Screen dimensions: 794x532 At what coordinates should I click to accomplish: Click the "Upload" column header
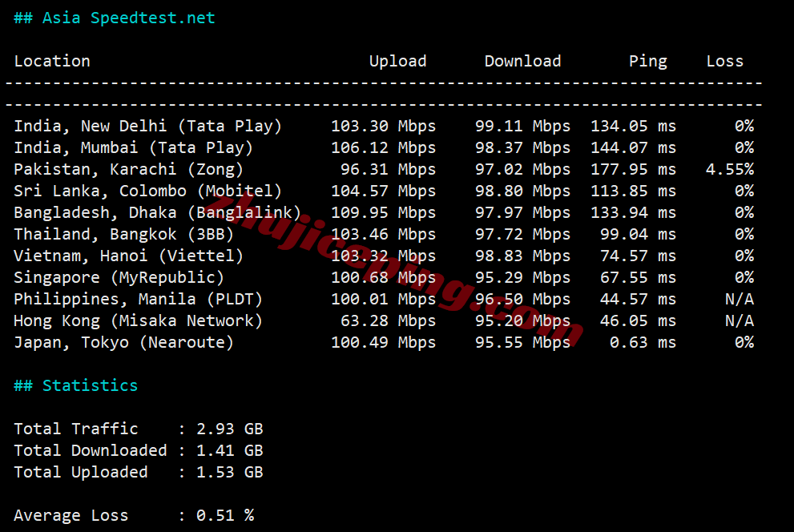[x=397, y=61]
